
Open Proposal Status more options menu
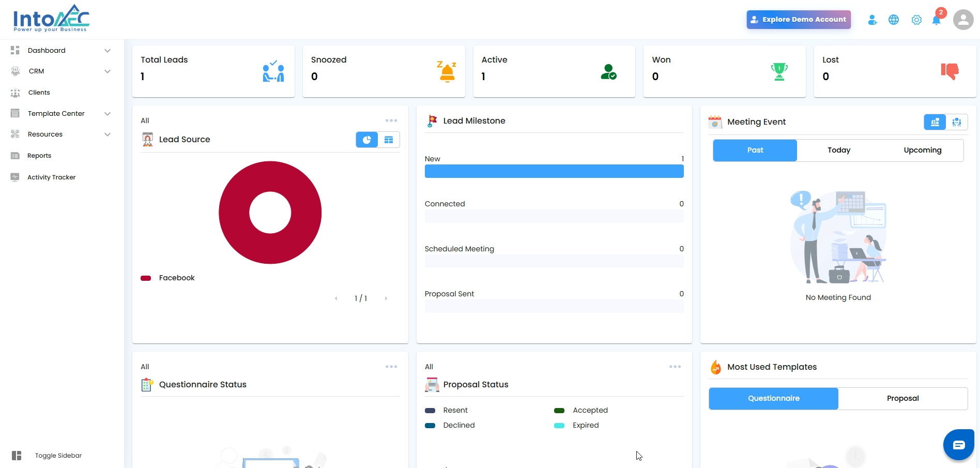point(675,367)
